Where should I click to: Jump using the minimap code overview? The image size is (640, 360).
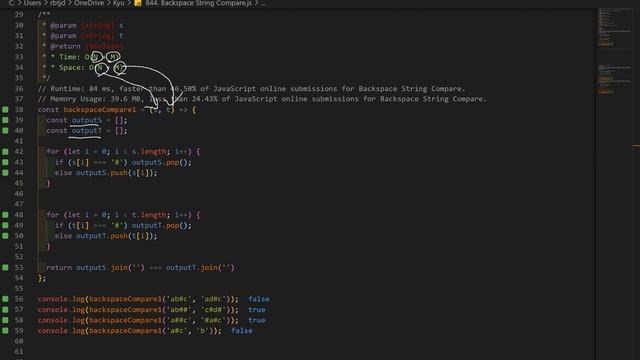tap(615, 51)
